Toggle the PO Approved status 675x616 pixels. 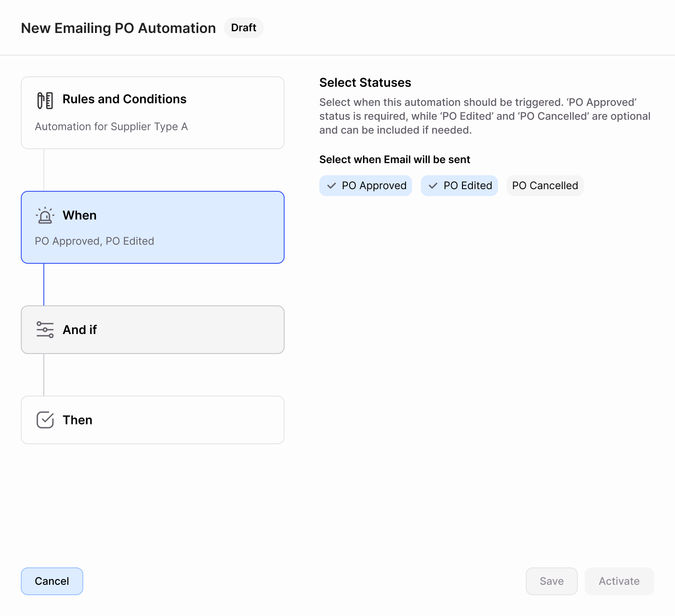click(x=365, y=185)
